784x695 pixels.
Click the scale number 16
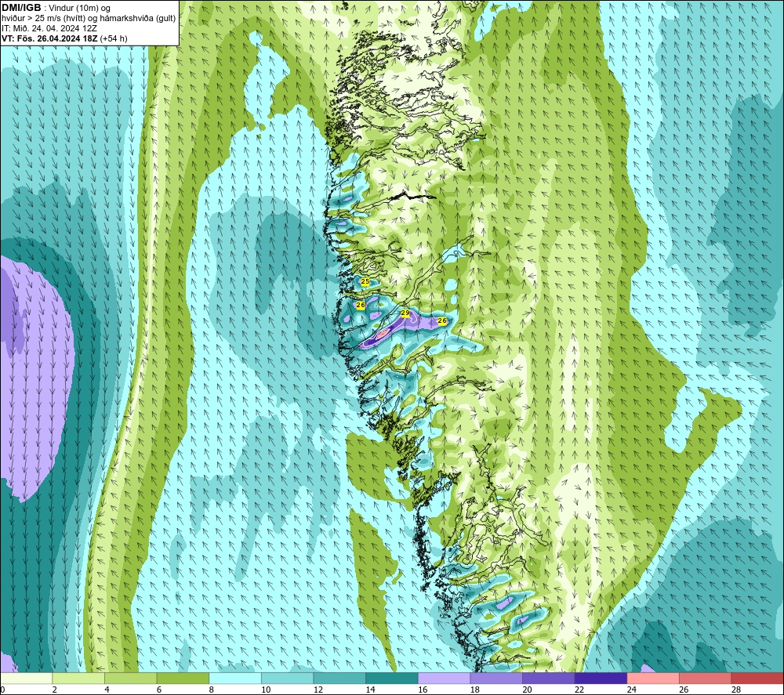423,690
